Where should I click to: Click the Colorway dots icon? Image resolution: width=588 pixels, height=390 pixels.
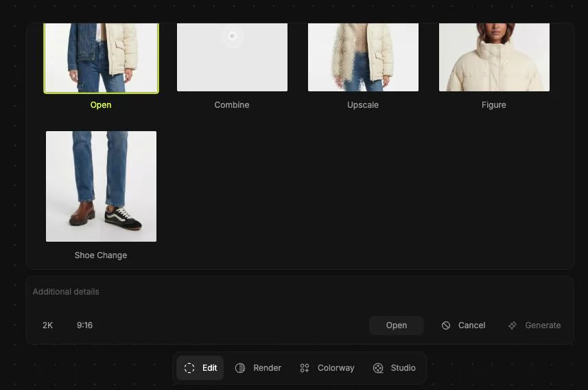305,368
